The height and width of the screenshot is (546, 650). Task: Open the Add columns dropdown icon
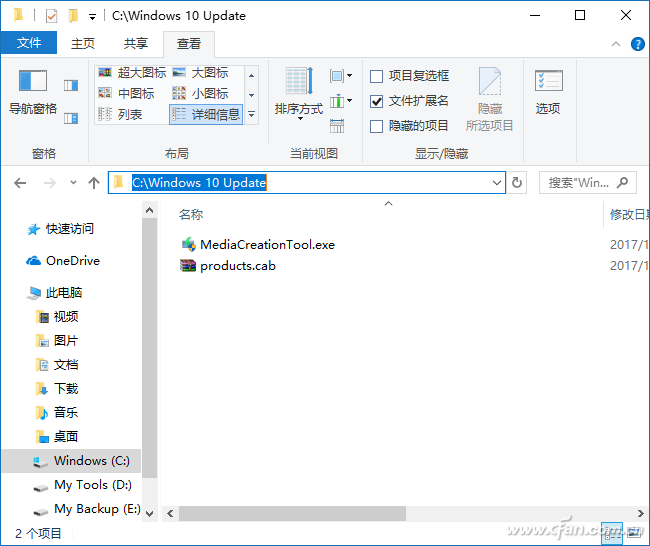click(x=341, y=101)
